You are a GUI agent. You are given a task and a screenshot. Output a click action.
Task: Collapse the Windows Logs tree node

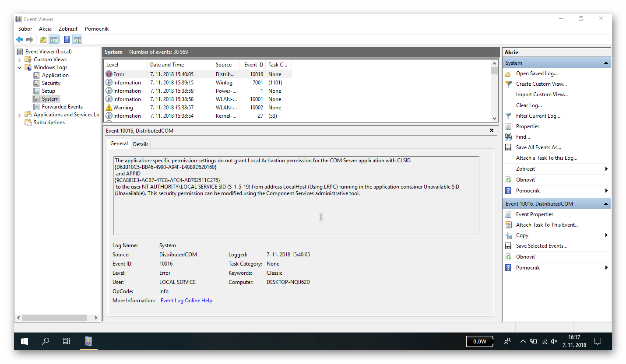tap(20, 67)
